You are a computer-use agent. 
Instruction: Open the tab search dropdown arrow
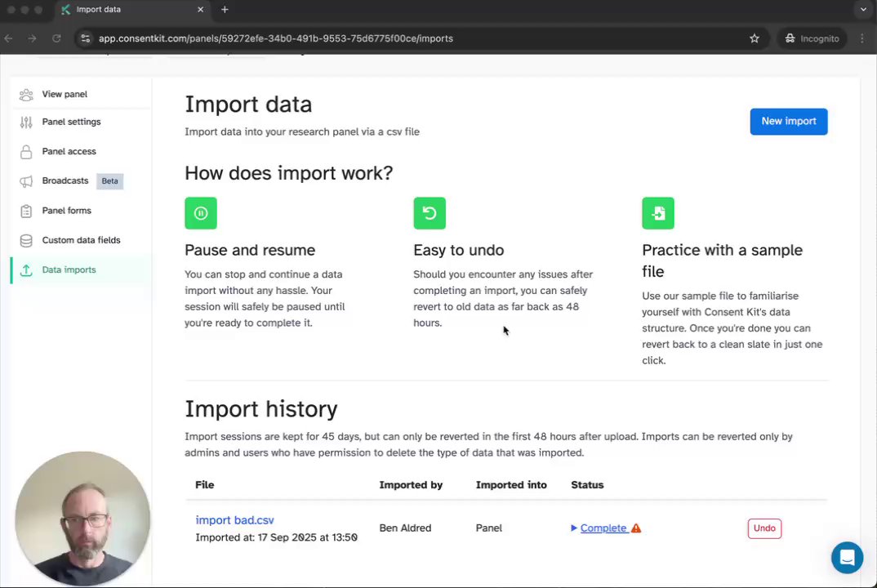pos(863,10)
